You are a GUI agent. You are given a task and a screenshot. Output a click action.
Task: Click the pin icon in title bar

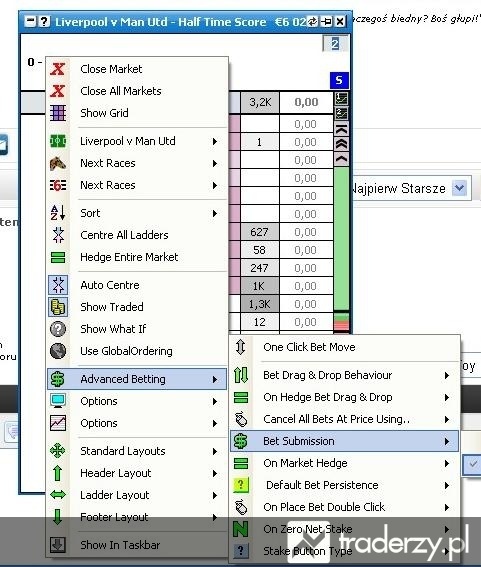coord(326,22)
